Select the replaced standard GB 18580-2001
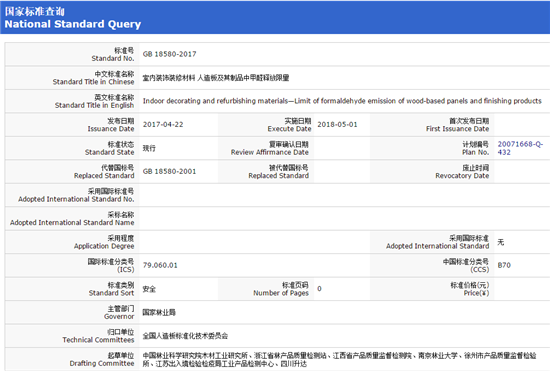 click(x=169, y=171)
